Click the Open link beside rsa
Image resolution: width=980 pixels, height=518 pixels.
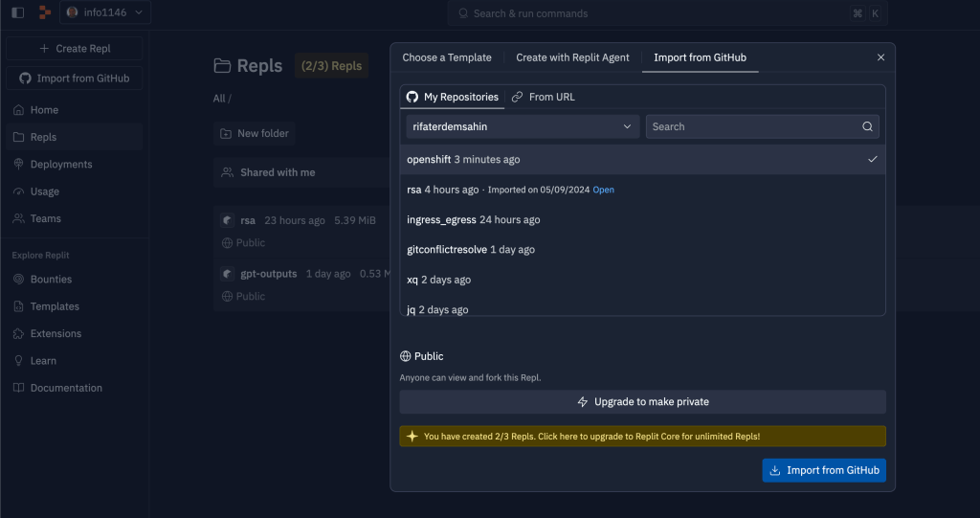click(603, 190)
